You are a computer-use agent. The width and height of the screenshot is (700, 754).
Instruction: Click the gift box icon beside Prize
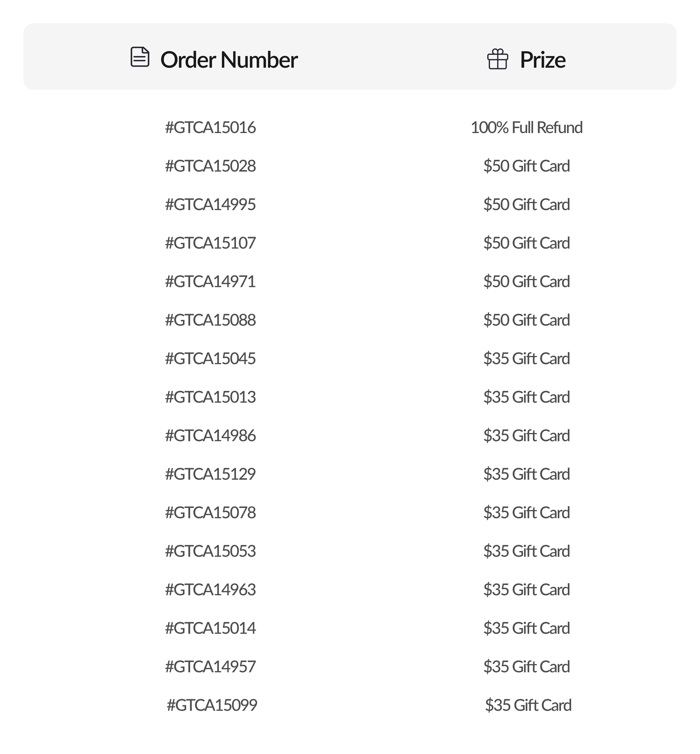click(x=497, y=60)
